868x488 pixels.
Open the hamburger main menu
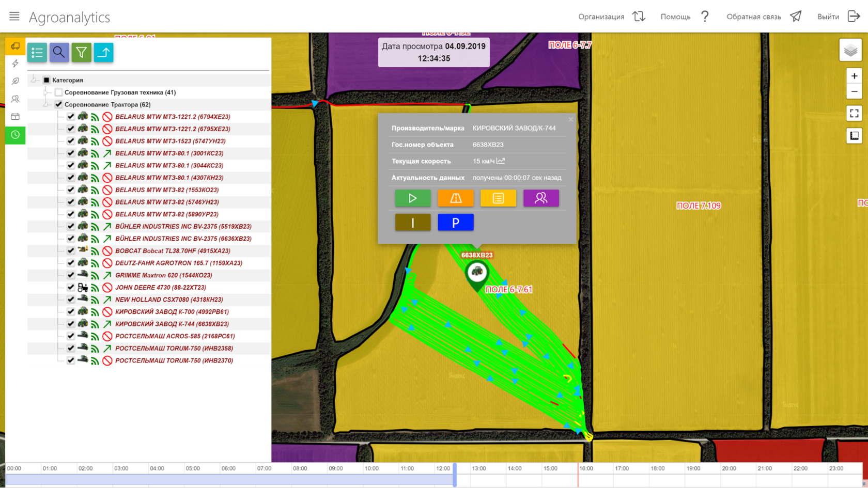pyautogui.click(x=14, y=17)
